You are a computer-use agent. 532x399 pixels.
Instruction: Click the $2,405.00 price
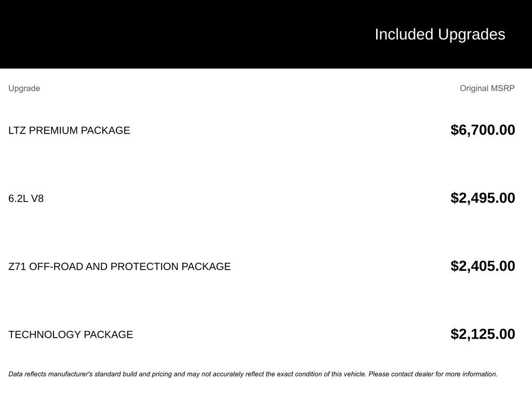483,266
